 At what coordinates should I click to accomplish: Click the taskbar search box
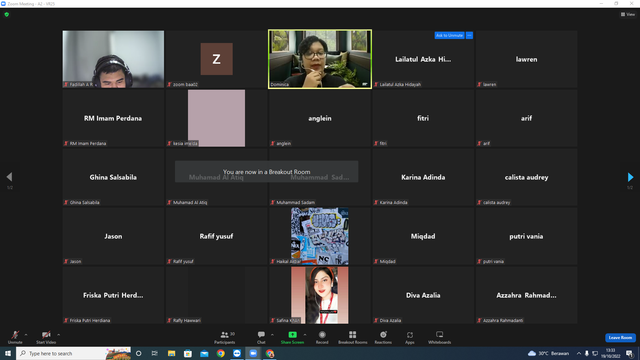point(73,353)
